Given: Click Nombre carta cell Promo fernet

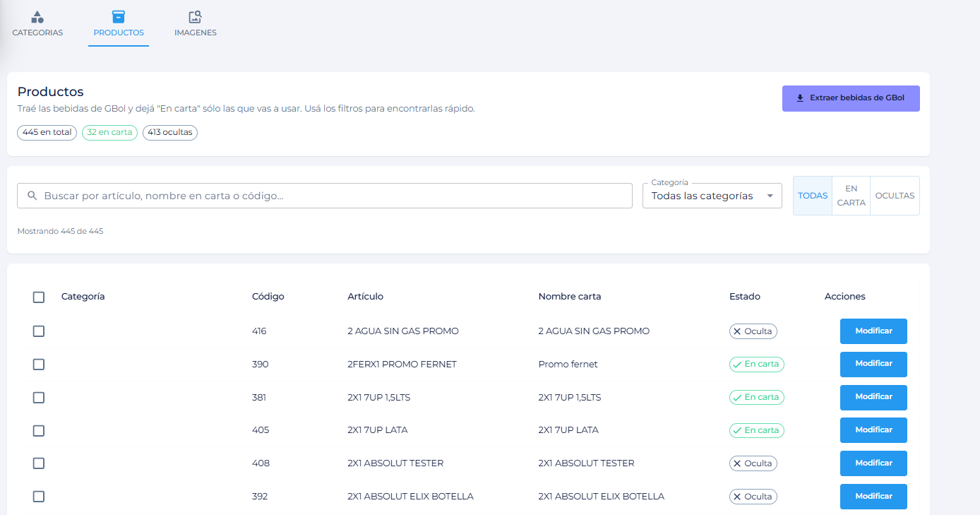Looking at the screenshot, I should [568, 365].
